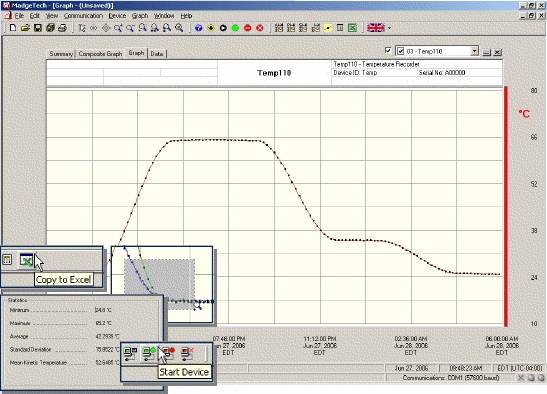Click the red temperature axis color bar
This screenshot has width=547, height=394.
(506, 206)
